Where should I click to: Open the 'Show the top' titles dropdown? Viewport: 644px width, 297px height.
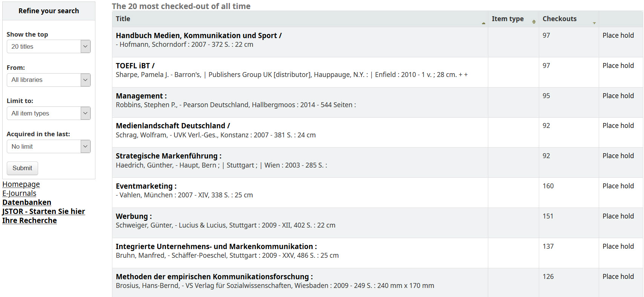[x=49, y=46]
